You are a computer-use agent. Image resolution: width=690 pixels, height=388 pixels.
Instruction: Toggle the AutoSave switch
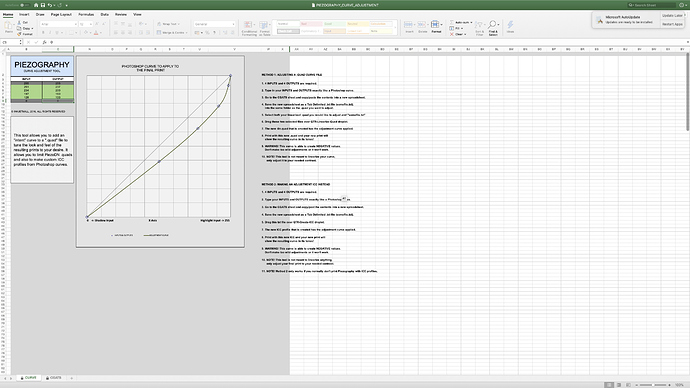point(25,5)
